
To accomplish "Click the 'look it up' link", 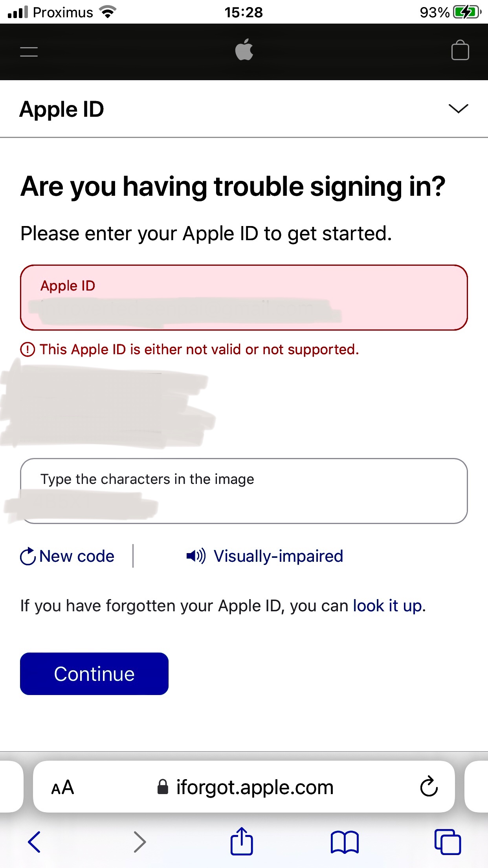I will tap(387, 606).
